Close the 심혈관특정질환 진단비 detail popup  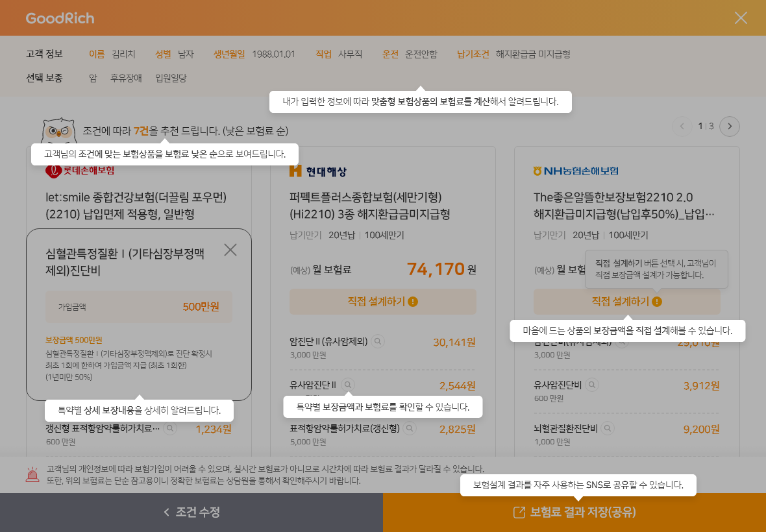pyautogui.click(x=230, y=250)
